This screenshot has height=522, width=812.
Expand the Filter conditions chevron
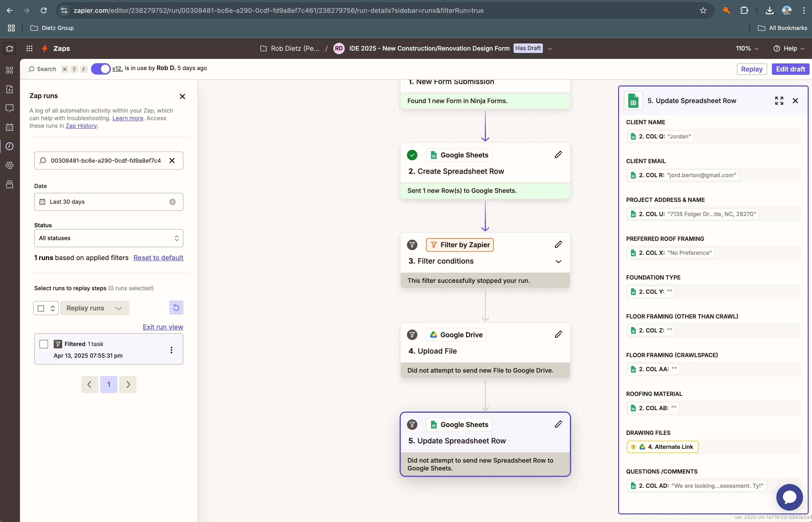point(558,261)
